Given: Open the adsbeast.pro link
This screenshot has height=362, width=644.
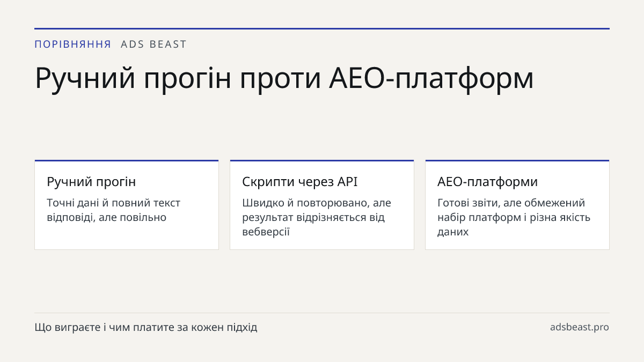Looking at the screenshot, I should tap(580, 327).
